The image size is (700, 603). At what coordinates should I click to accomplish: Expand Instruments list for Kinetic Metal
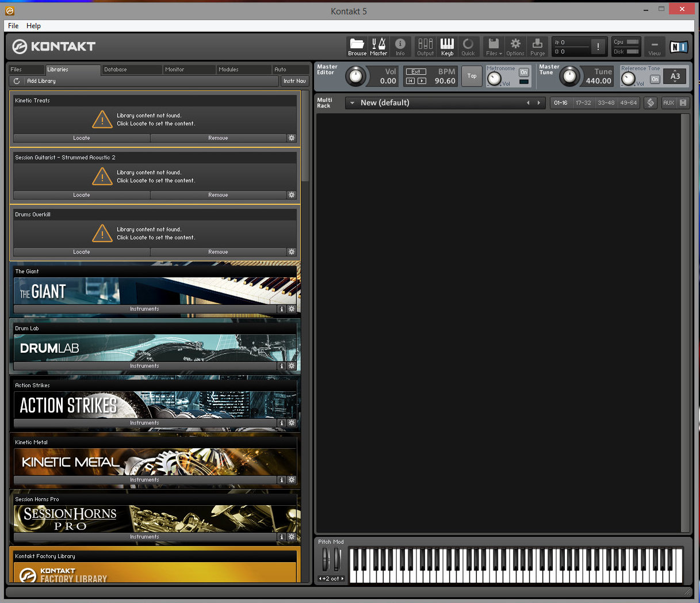[x=145, y=480]
